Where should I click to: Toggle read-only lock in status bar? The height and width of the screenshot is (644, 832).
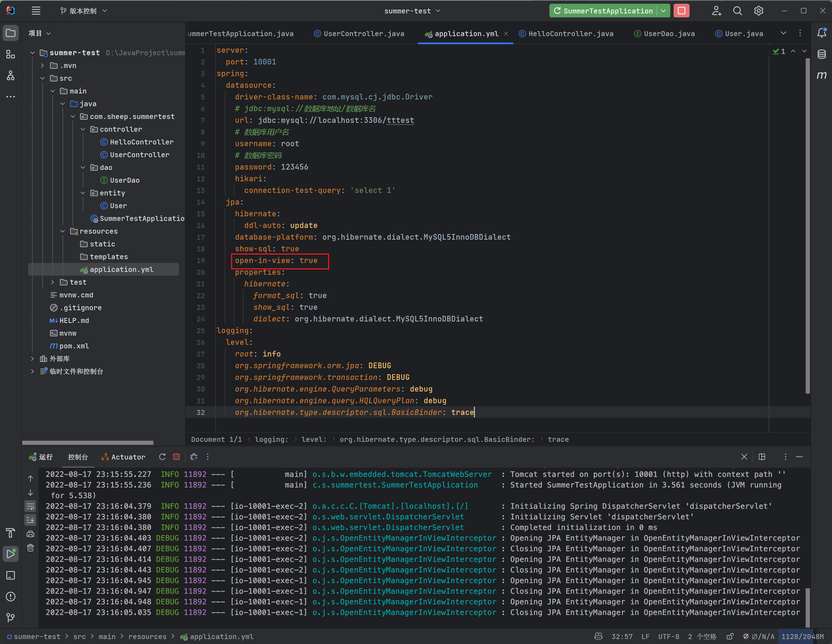click(x=730, y=636)
